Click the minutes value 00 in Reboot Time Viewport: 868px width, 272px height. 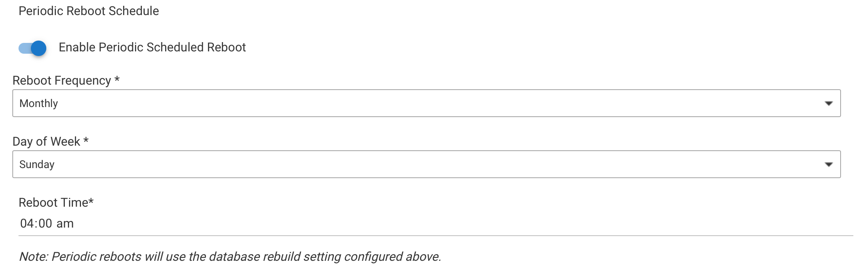point(45,223)
